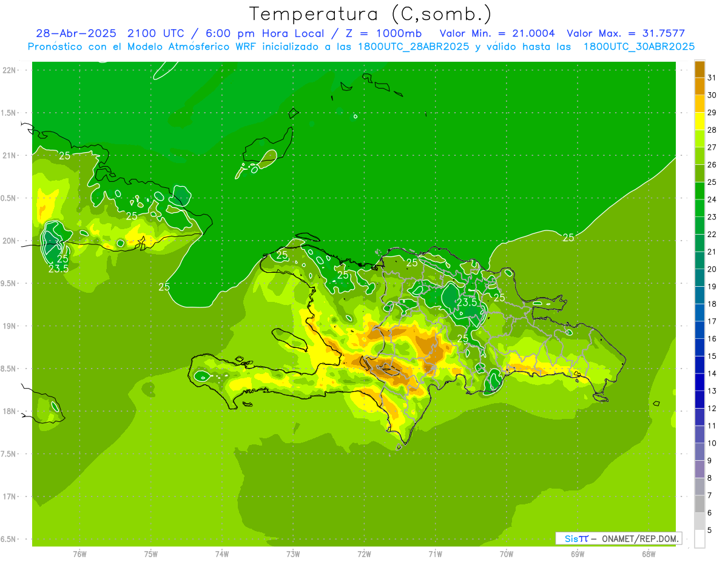
Task: Select the '28-Abr-2025' date text
Action: pyautogui.click(x=78, y=33)
